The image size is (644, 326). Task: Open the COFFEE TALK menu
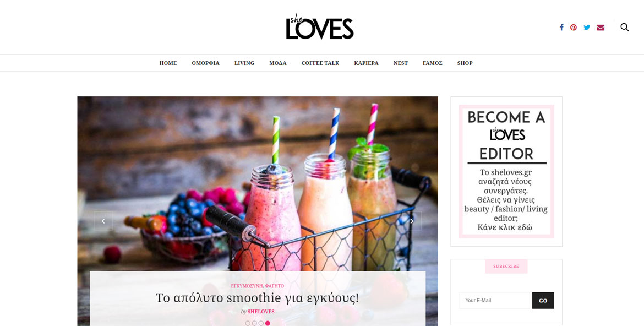(320, 63)
